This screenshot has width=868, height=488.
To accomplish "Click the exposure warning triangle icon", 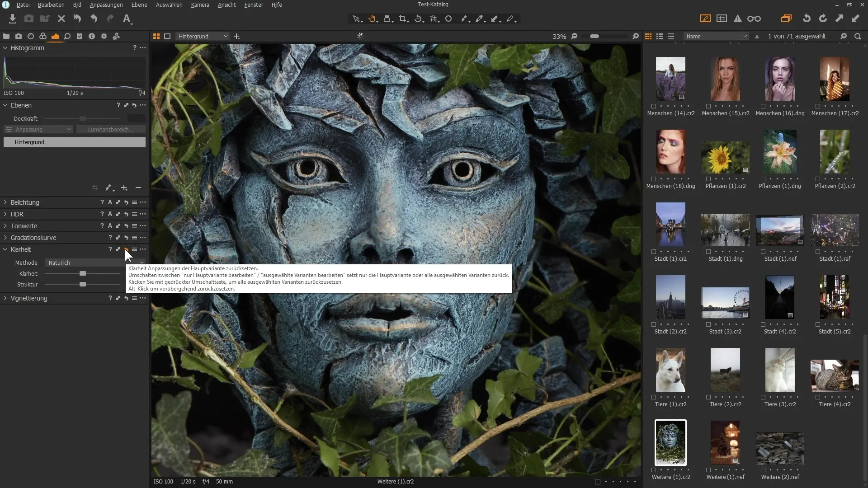I will click(737, 19).
